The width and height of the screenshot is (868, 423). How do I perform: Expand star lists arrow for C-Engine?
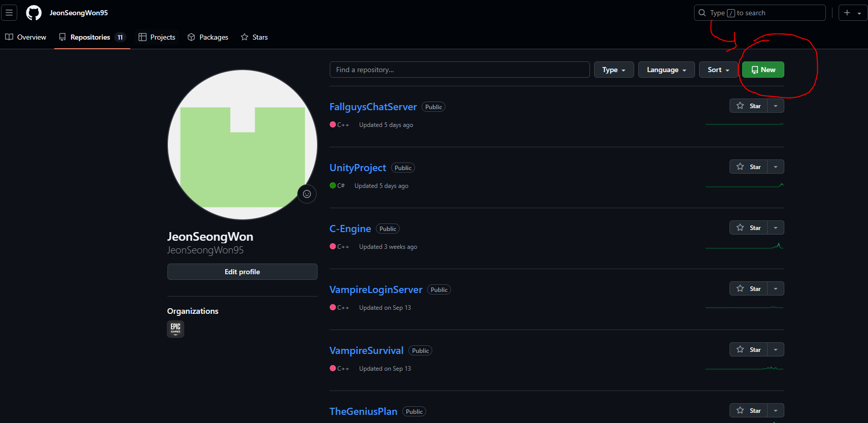point(776,227)
